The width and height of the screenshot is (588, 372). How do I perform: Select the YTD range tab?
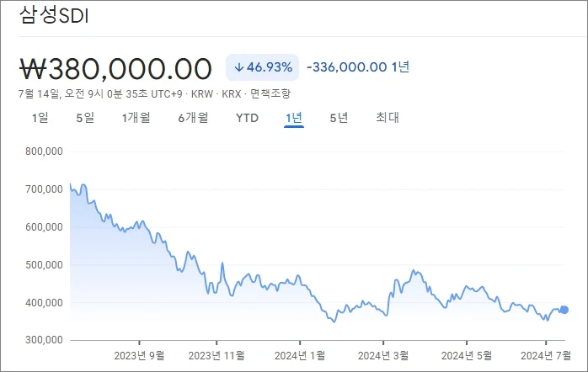[247, 118]
